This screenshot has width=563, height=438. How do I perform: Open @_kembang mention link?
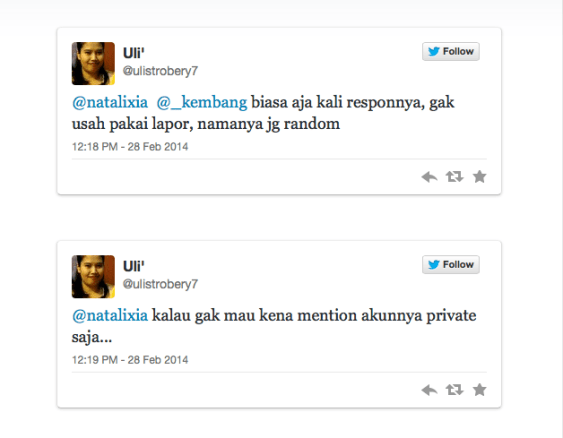202,103
